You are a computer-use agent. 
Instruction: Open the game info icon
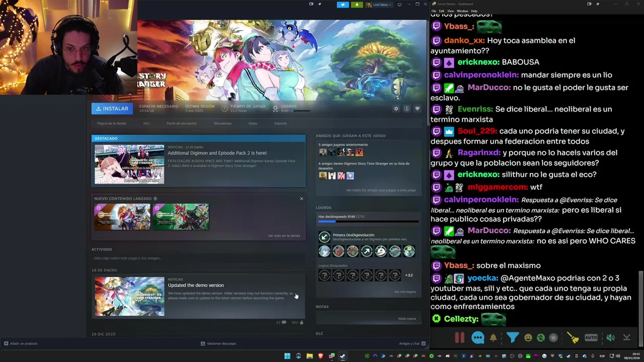407,109
